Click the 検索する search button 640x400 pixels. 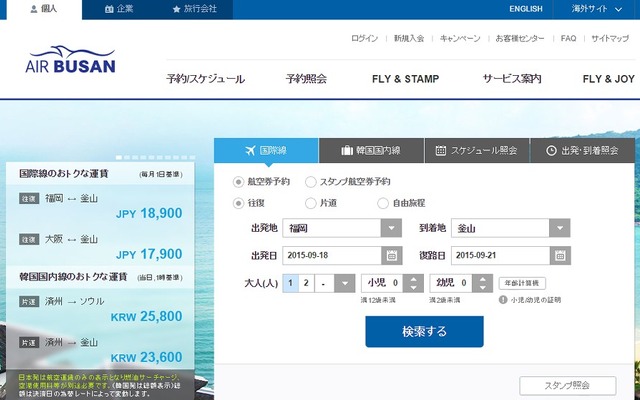click(424, 331)
